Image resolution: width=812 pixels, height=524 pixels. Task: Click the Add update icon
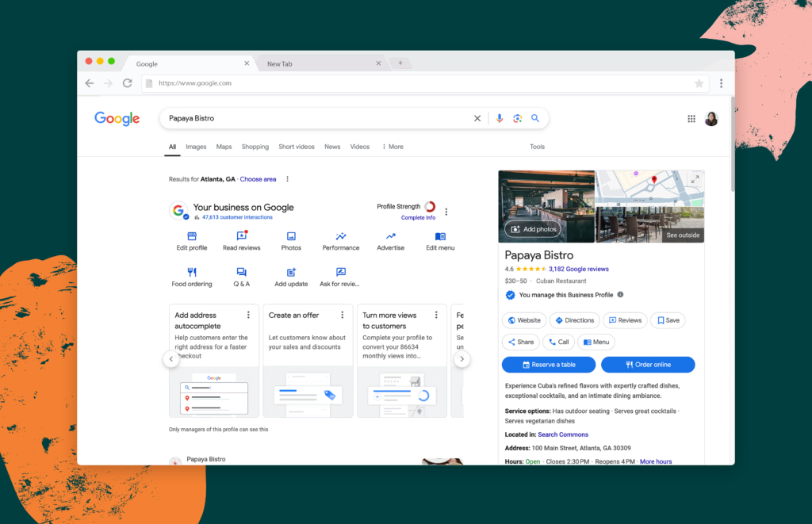tap(291, 272)
